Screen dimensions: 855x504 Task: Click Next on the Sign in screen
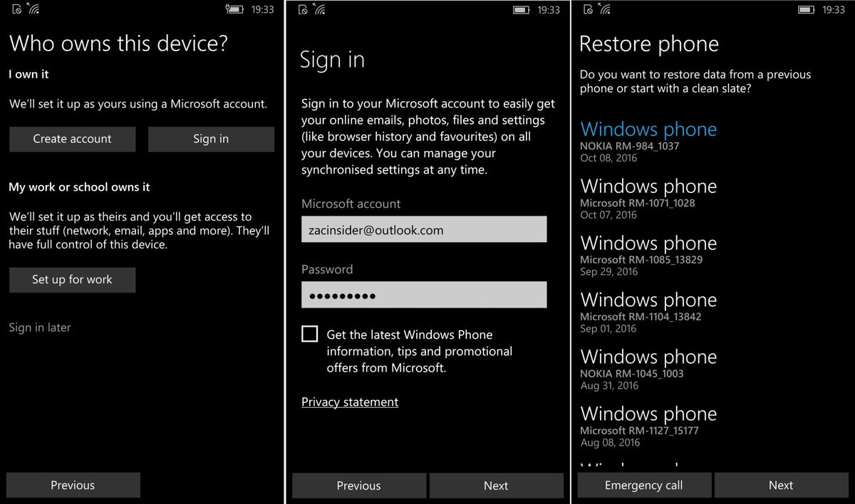click(496, 485)
